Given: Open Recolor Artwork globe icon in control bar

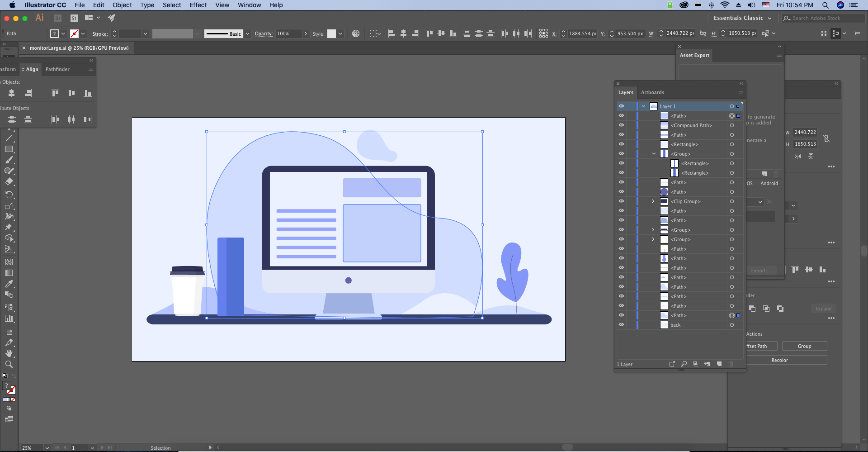Looking at the screenshot, I should (x=356, y=33).
